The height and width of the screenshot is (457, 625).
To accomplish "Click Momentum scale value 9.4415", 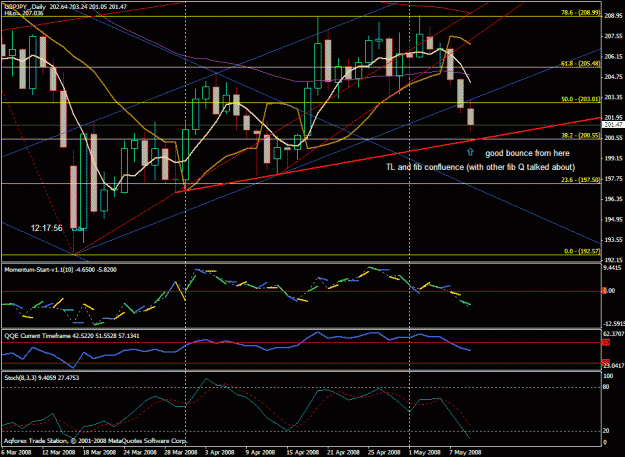I will point(613,268).
